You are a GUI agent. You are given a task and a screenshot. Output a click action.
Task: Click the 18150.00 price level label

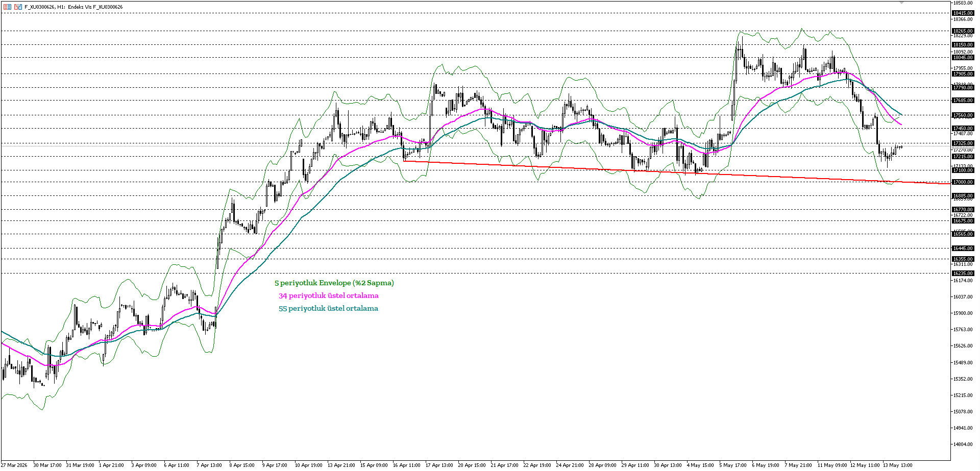pos(963,45)
